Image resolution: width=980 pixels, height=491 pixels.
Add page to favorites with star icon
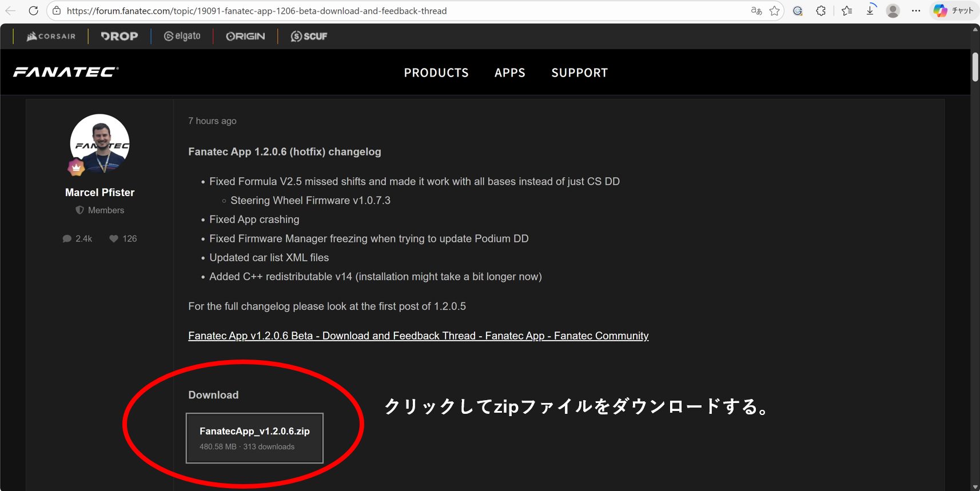click(774, 11)
